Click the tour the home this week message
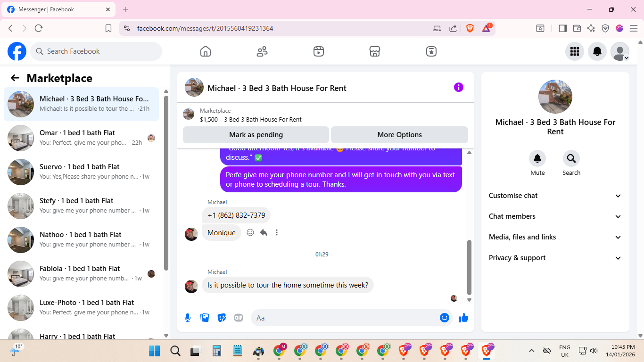 288,285
